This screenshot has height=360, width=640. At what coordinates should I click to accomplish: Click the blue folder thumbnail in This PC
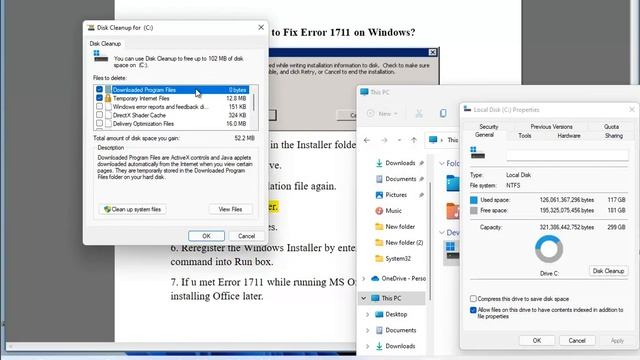point(452,183)
